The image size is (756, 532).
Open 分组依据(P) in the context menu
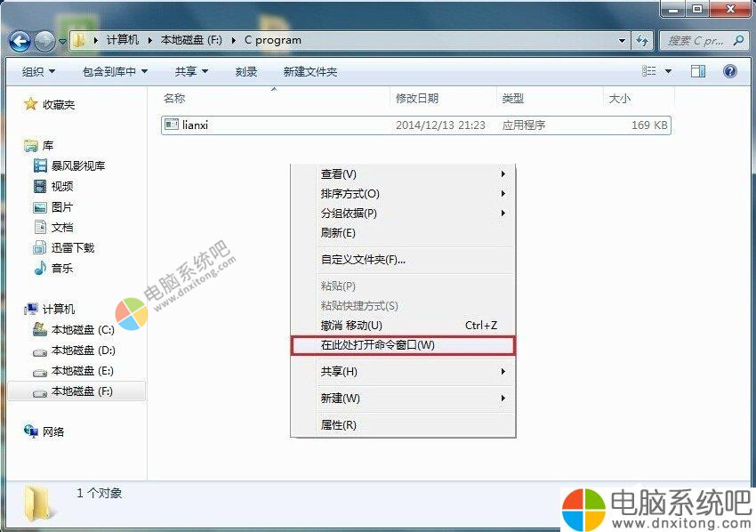point(403,214)
